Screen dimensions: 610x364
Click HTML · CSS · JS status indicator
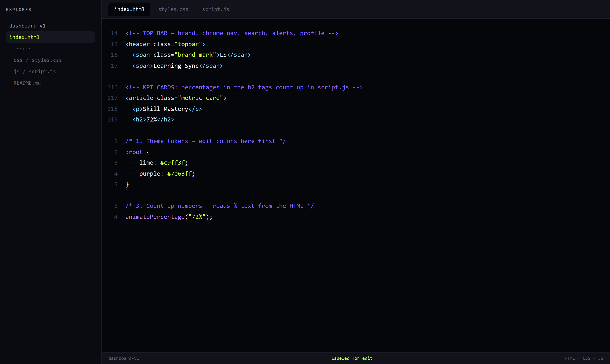[x=584, y=358]
